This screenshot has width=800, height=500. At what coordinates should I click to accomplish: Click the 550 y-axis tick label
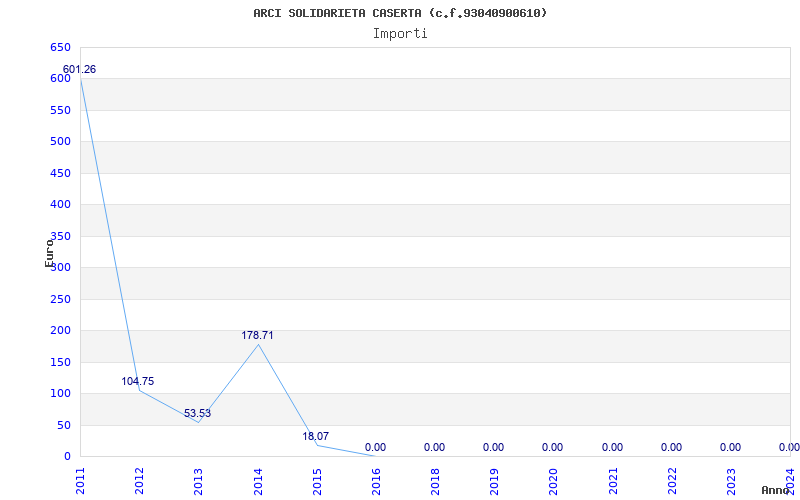[60, 110]
